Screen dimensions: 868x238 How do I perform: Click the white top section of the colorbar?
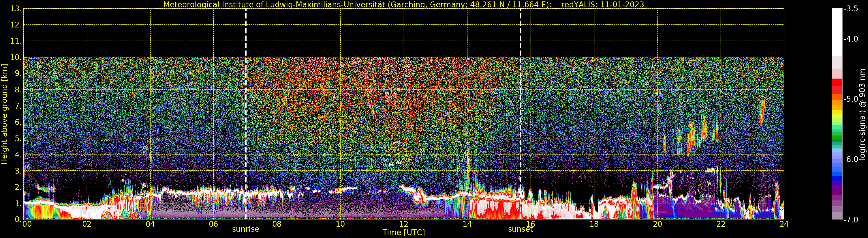coord(837,32)
